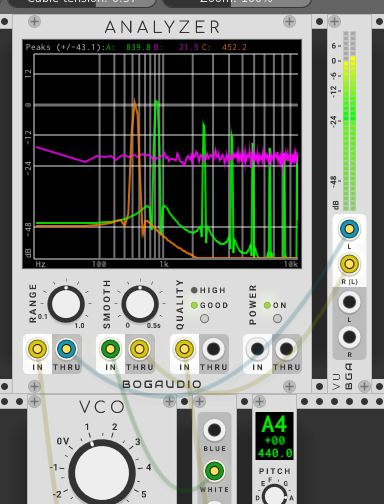Click the BLUE noise output port
Screen dimensions: 384x504
click(x=214, y=430)
